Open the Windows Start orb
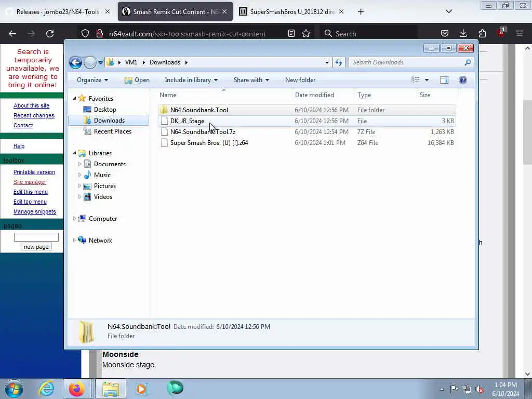This screenshot has width=532, height=399. (14, 389)
